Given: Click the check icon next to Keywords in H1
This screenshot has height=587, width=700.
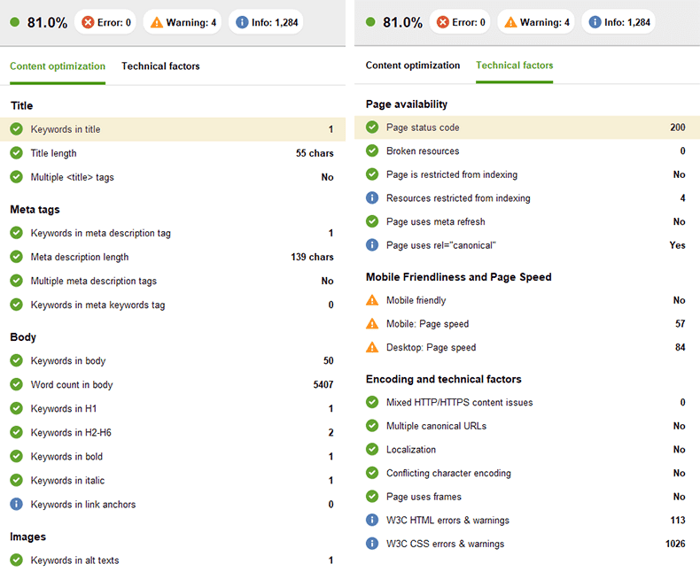Looking at the screenshot, I should click(x=16, y=409).
